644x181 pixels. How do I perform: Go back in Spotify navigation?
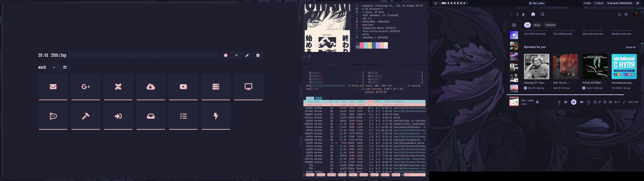(511, 15)
